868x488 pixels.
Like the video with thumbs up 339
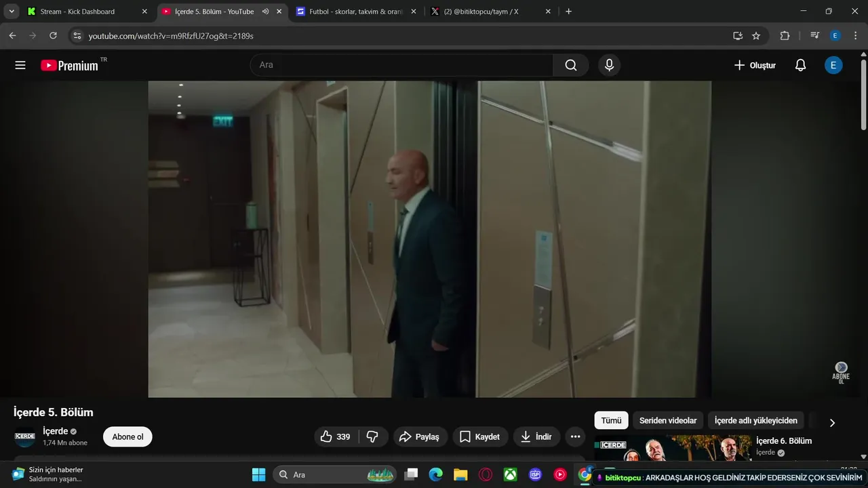336,436
